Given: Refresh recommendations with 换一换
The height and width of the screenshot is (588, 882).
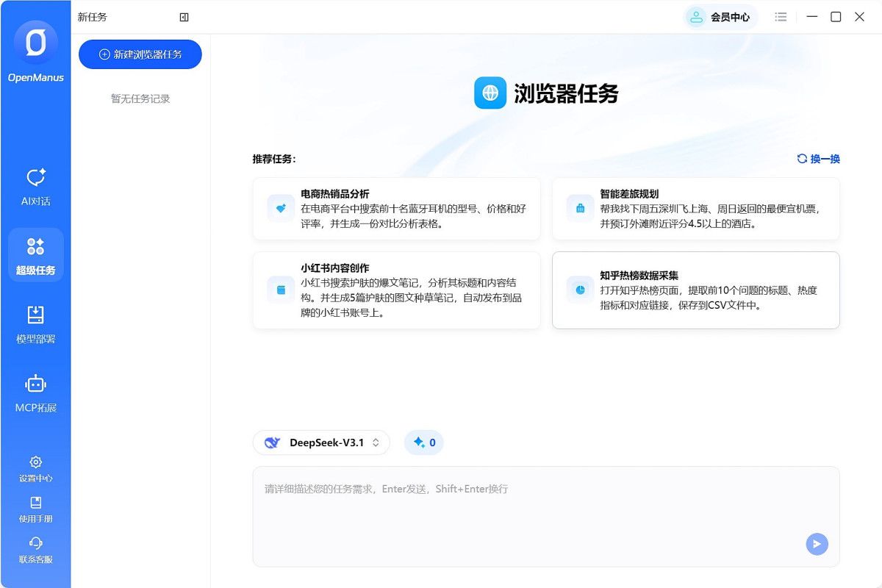Looking at the screenshot, I should pos(818,159).
